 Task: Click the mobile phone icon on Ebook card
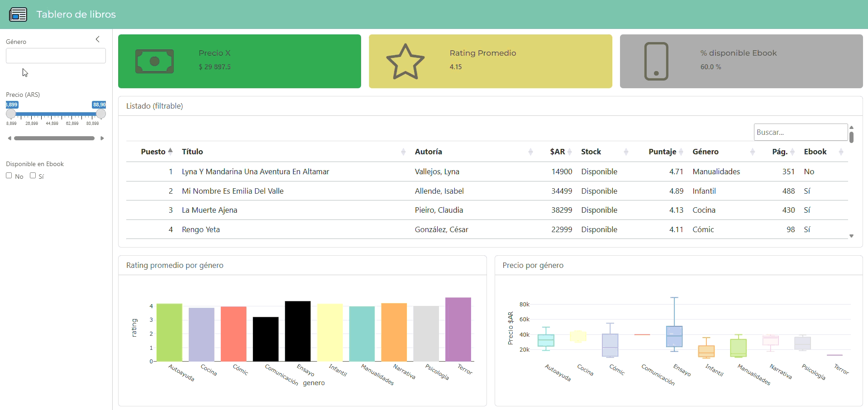click(x=656, y=62)
